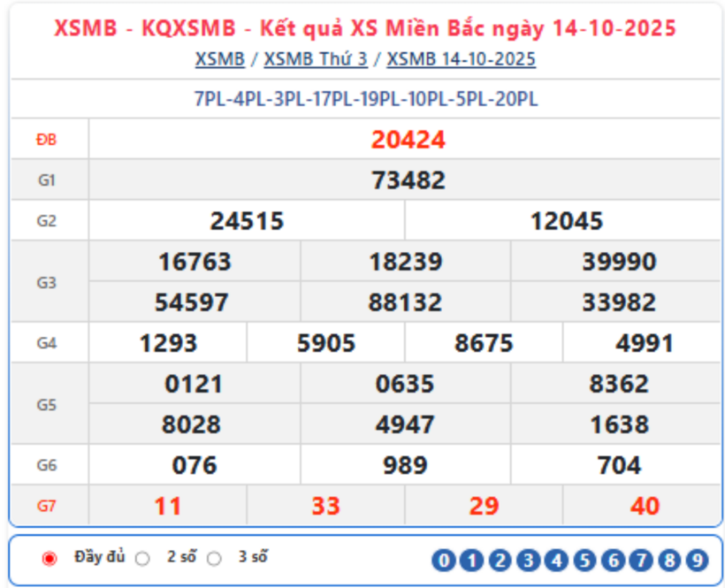Select the 'Đầy đủ' radio option

(50, 558)
